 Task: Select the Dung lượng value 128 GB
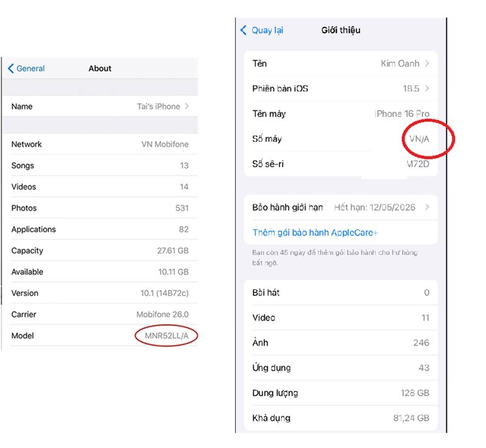tap(415, 393)
